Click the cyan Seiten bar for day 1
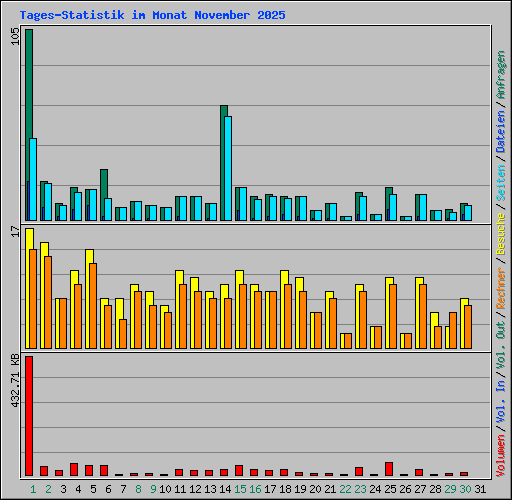 point(33,179)
